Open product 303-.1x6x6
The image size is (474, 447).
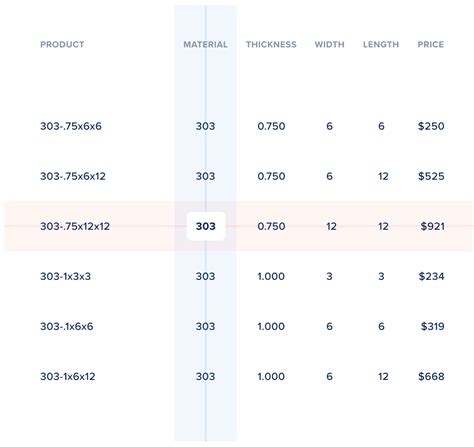point(67,326)
